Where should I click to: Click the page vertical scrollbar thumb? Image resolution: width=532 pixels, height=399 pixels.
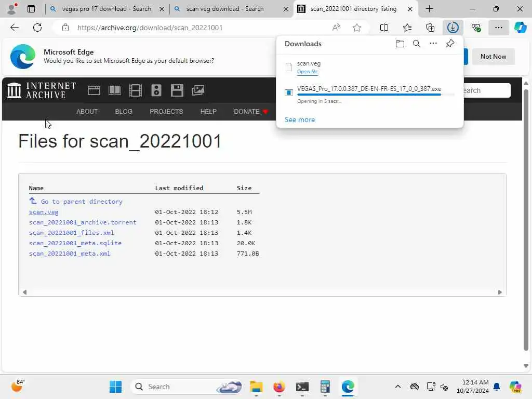click(526, 220)
